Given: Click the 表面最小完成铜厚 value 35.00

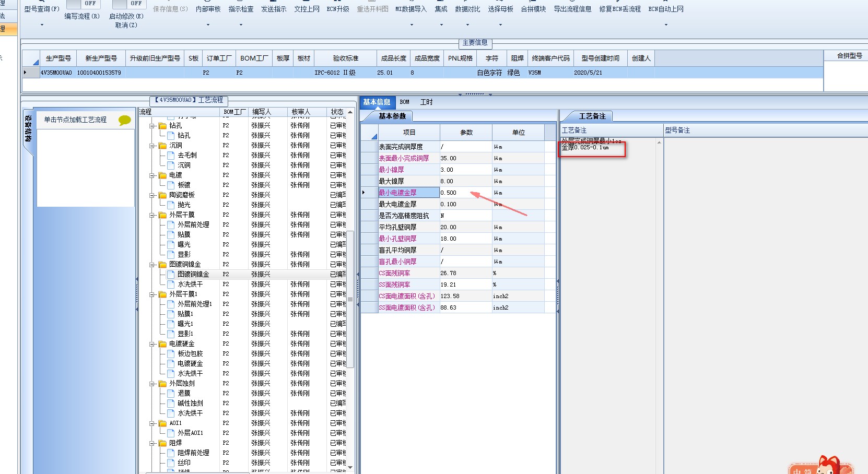Looking at the screenshot, I should point(466,158).
